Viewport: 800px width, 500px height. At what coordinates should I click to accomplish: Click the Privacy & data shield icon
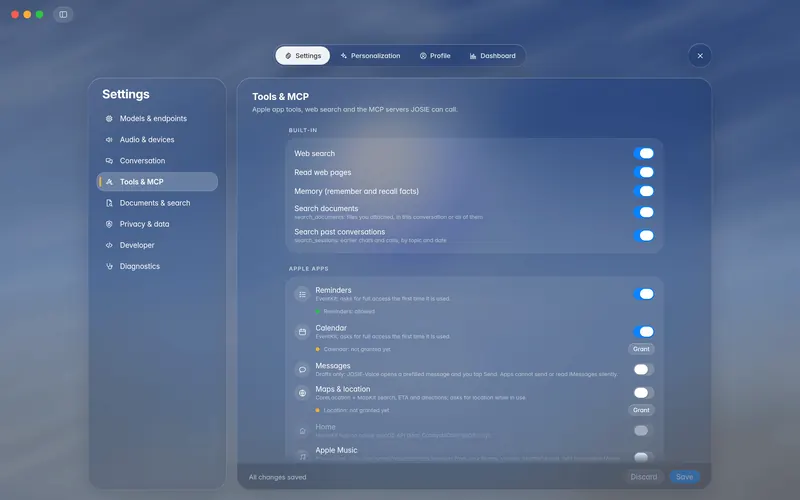click(109, 224)
